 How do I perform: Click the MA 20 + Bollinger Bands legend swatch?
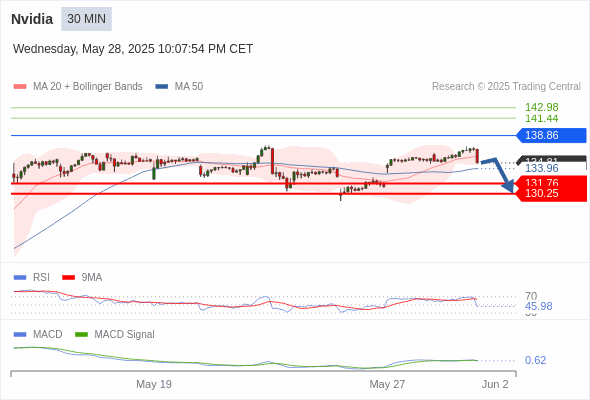(20, 87)
